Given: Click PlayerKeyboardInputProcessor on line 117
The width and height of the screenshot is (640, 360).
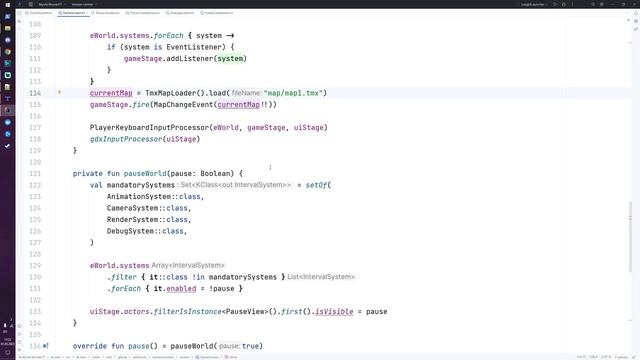Looking at the screenshot, I should coord(149,127).
